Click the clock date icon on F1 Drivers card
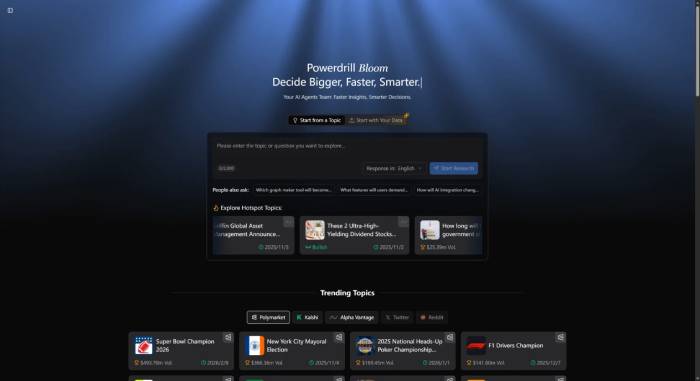Viewport: 700px width, 381px height. click(x=533, y=363)
